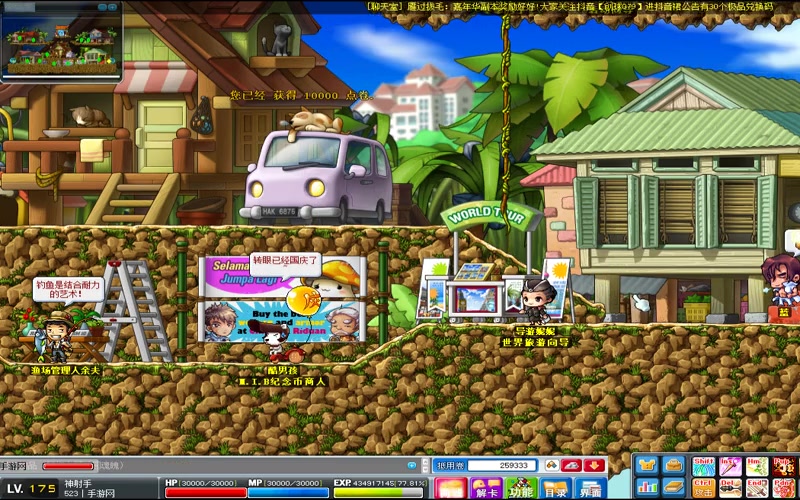This screenshot has height=500, width=800.
Task: Open the equipment shirt icon panel
Action: coord(646,466)
